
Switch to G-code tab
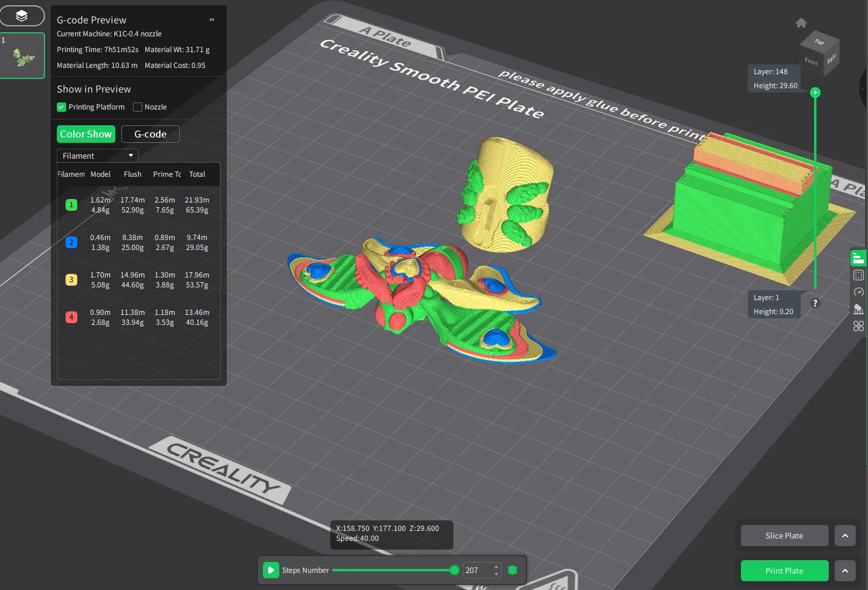tap(151, 134)
